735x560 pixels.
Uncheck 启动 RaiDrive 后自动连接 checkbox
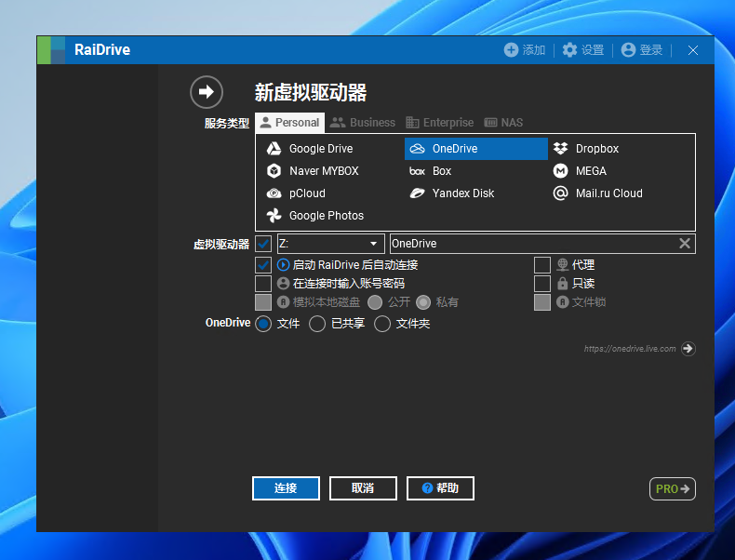point(263,265)
